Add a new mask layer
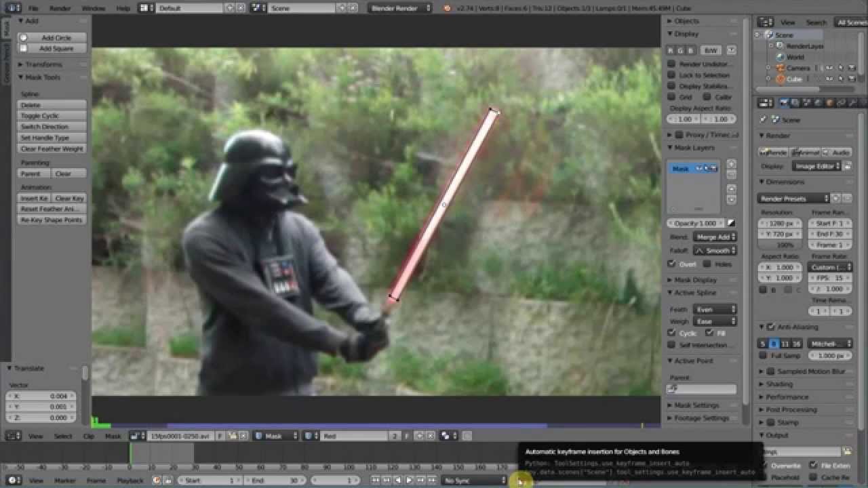The image size is (868, 488). click(x=731, y=164)
